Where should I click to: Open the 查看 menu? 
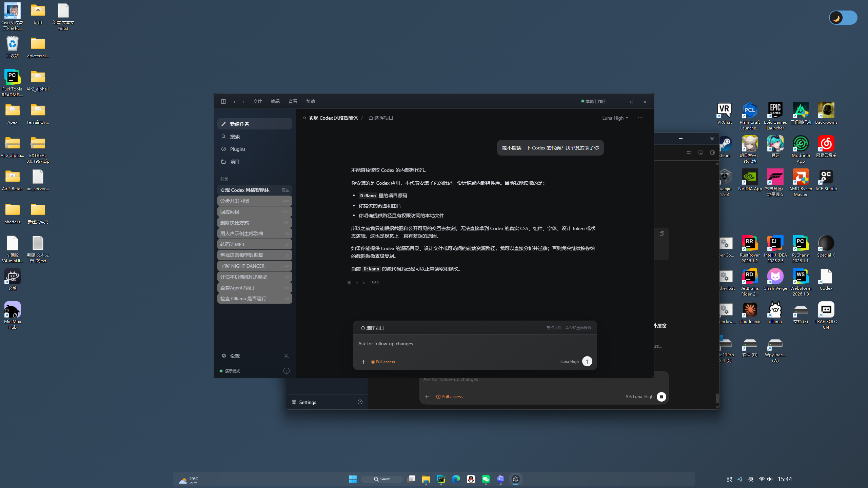[293, 101]
